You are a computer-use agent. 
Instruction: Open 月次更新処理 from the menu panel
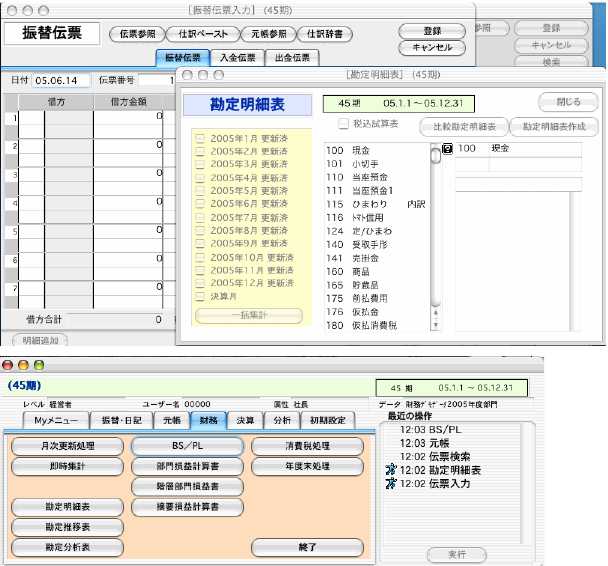coord(67,446)
